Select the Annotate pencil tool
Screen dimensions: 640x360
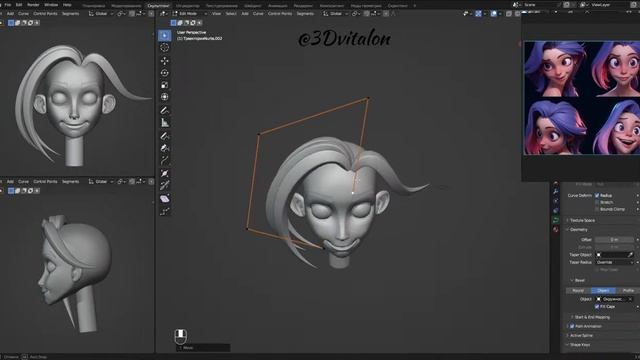click(x=164, y=110)
